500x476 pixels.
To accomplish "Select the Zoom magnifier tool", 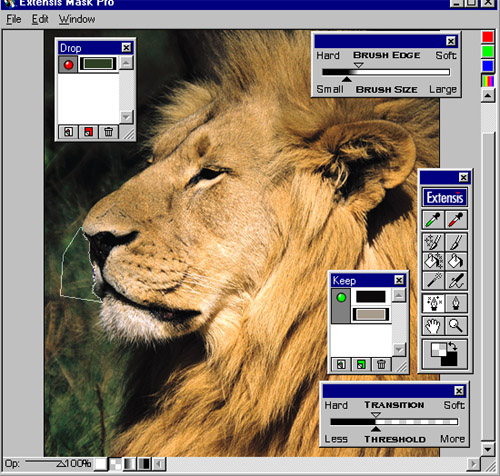I will (x=456, y=326).
